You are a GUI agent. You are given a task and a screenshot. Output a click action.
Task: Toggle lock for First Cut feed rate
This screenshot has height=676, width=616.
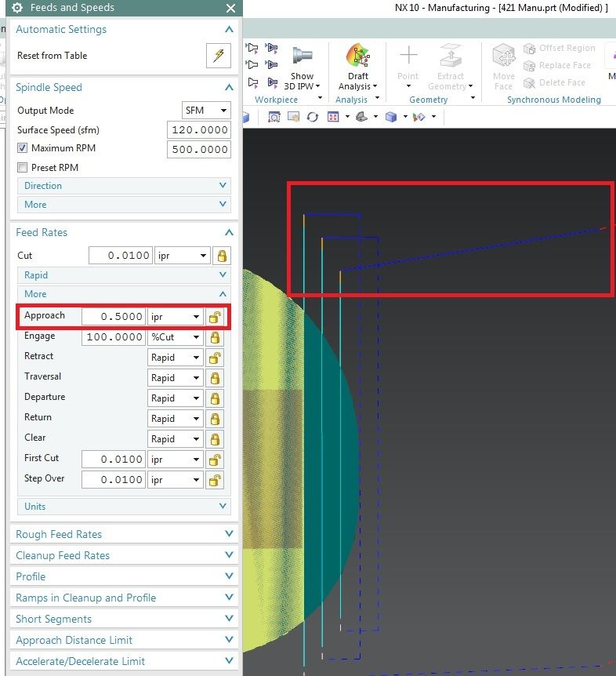point(215,460)
